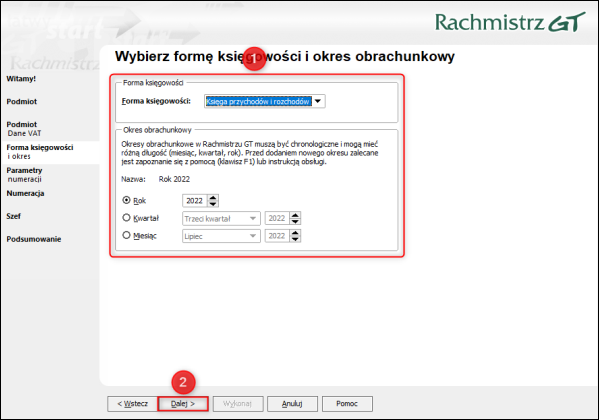Screen dimensions: 599x420
Task: Increase the Rok year spinner value
Action: pos(213,198)
